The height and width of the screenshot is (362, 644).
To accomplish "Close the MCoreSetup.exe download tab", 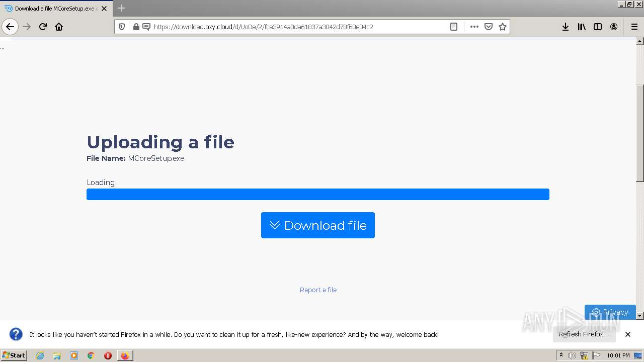I will pyautogui.click(x=104, y=9).
